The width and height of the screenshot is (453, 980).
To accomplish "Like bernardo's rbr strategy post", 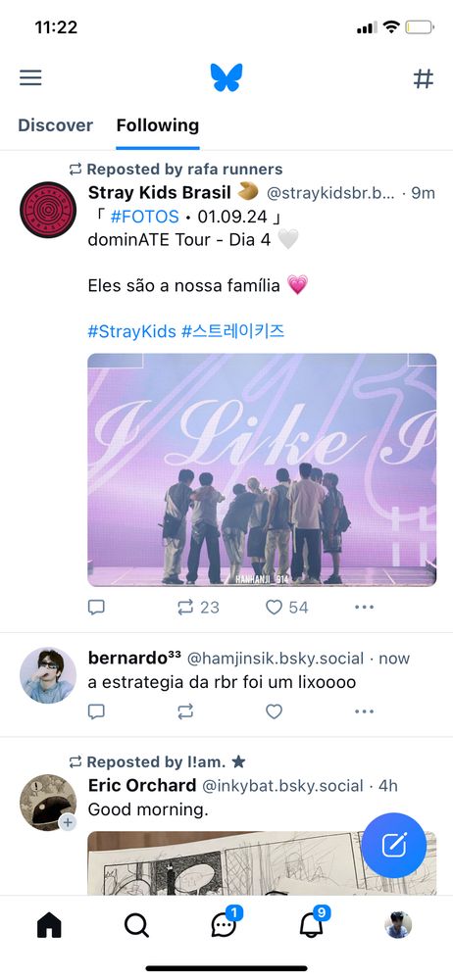I will [x=274, y=711].
